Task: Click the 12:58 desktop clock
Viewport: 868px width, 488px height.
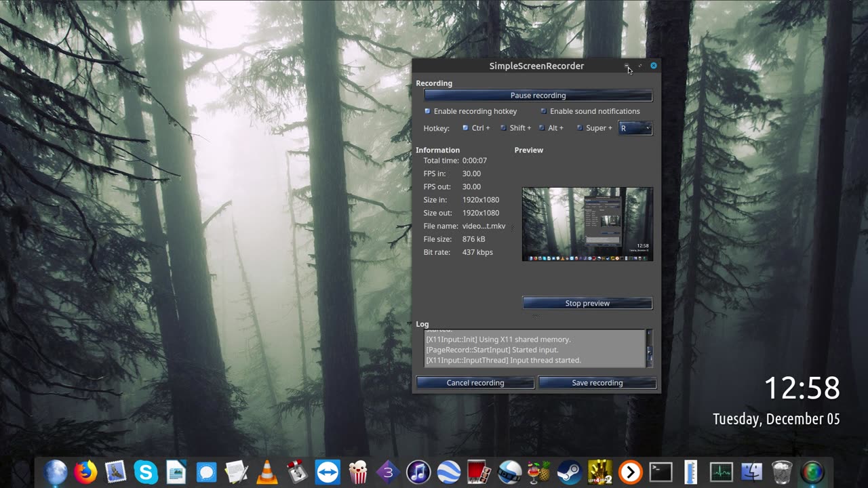Action: tap(802, 388)
